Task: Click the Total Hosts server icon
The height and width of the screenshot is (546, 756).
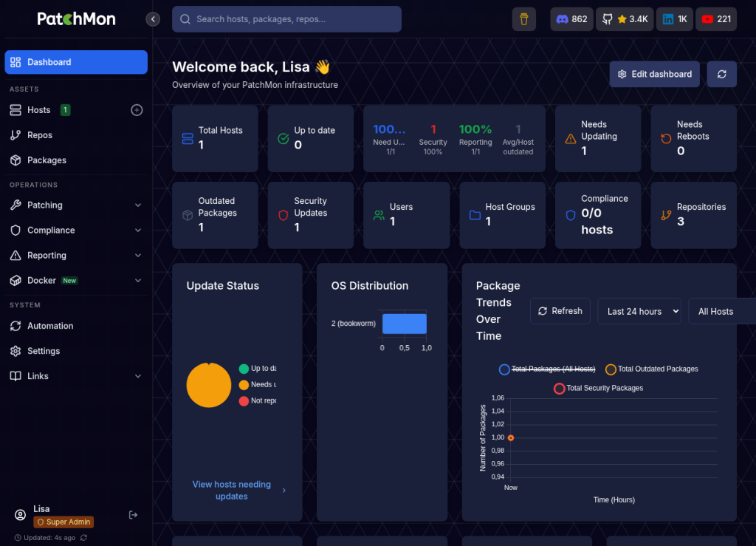Action: (x=188, y=139)
